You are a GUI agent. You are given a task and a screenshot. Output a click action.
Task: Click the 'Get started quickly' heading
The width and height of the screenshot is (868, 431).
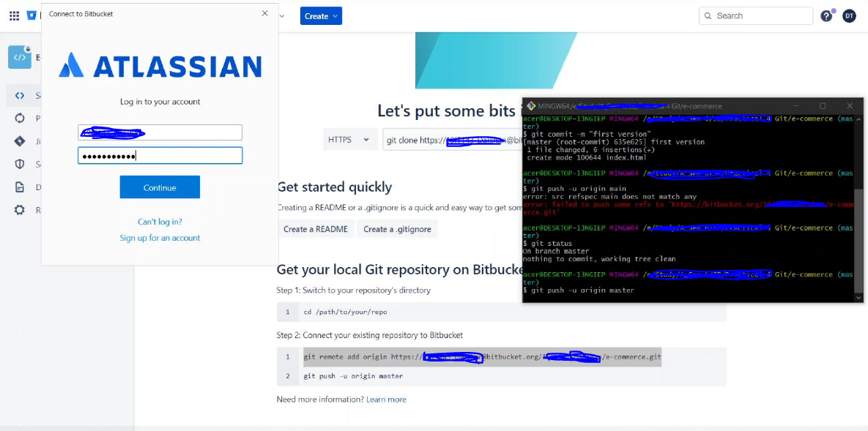[x=334, y=187]
